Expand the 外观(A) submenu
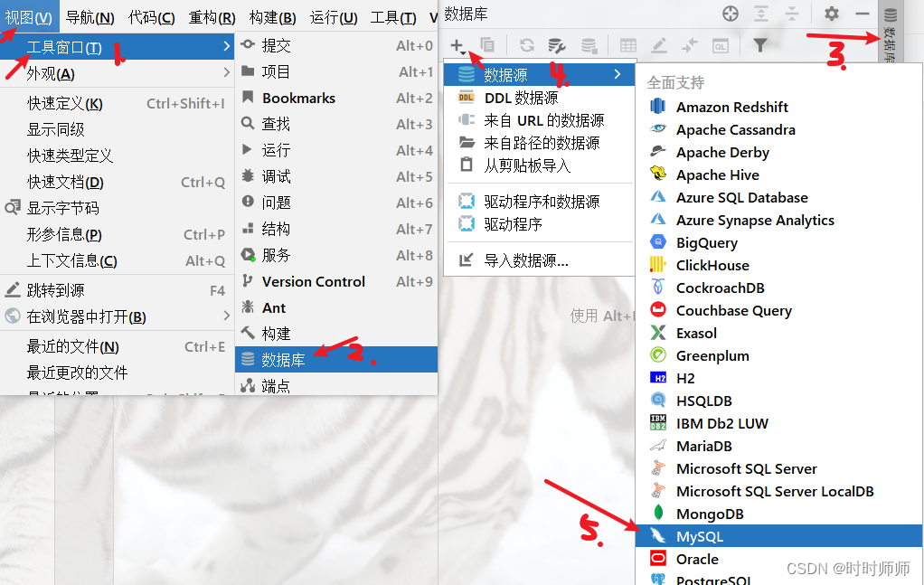 tap(118, 73)
